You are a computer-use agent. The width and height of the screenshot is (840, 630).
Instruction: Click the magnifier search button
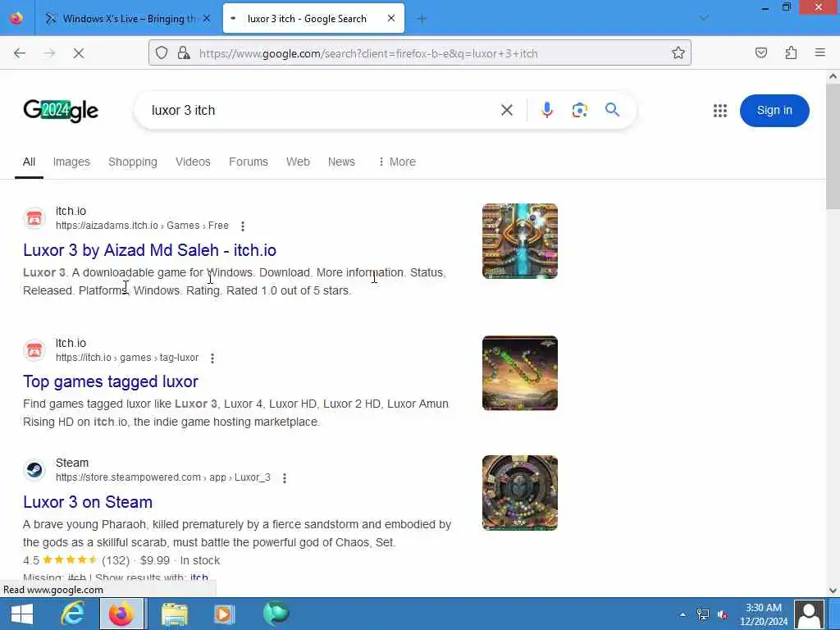(612, 110)
